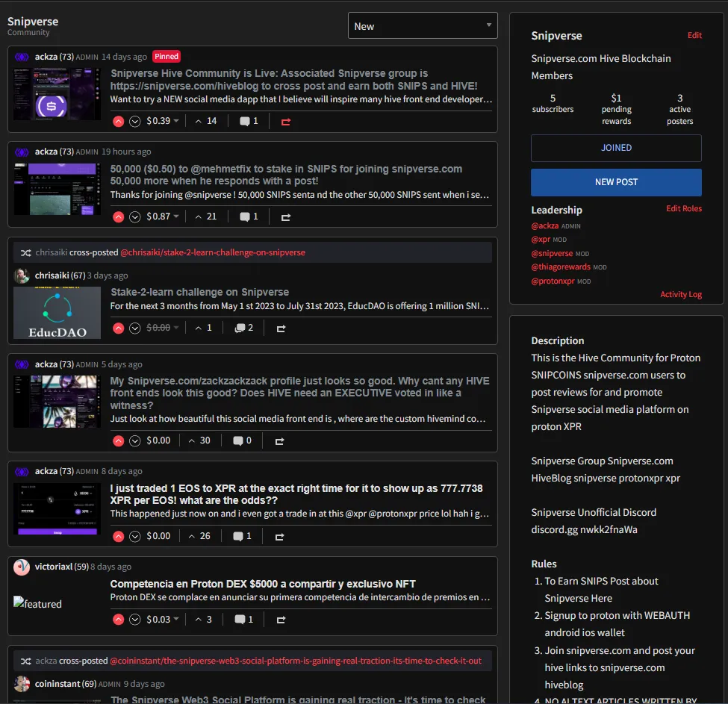Open the @snipverse moderator profile

pyautogui.click(x=552, y=253)
